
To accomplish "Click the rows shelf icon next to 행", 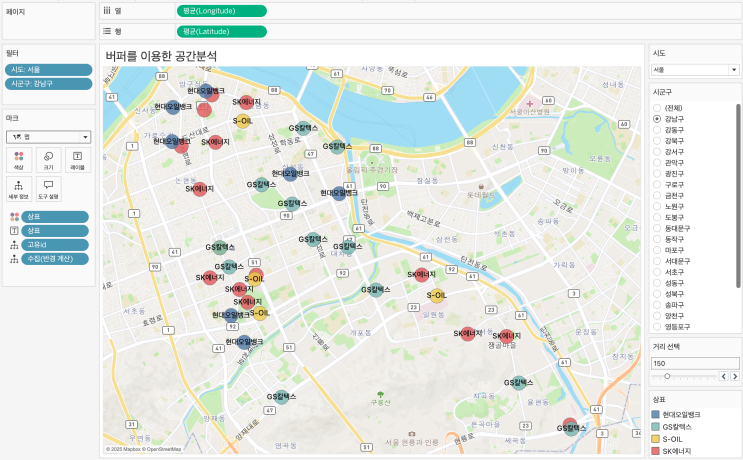I will point(108,31).
